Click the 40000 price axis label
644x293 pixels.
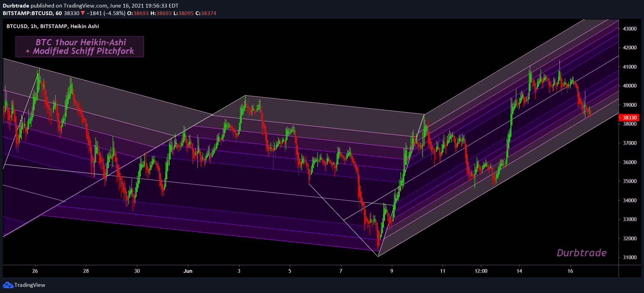[630, 86]
